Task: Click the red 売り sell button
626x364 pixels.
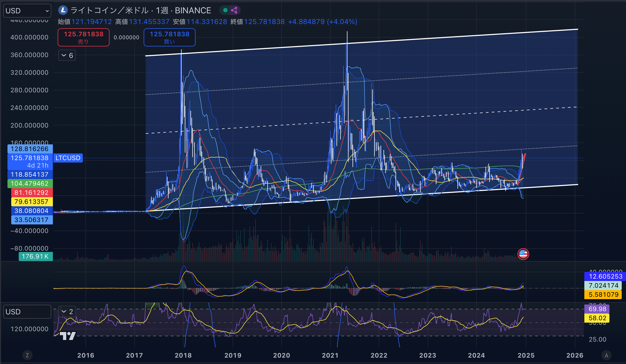Action: pos(84,37)
